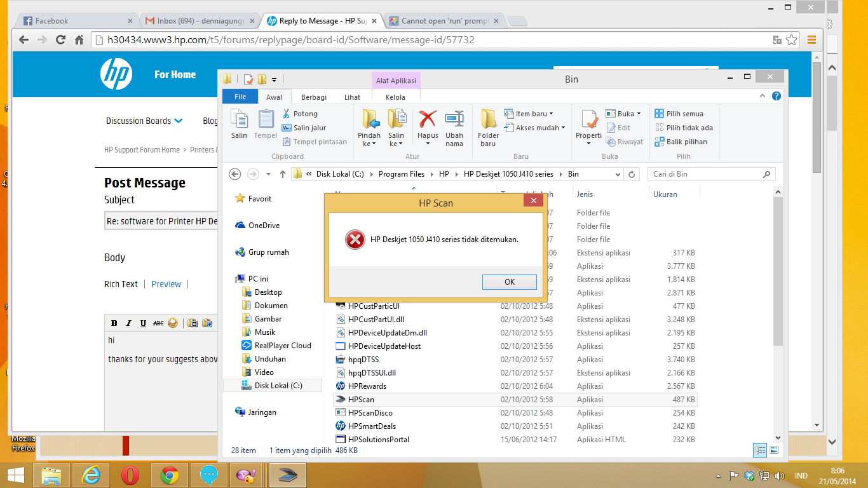868x488 pixels.
Task: Toggle underline formatting in the reply editor
Action: point(143,323)
